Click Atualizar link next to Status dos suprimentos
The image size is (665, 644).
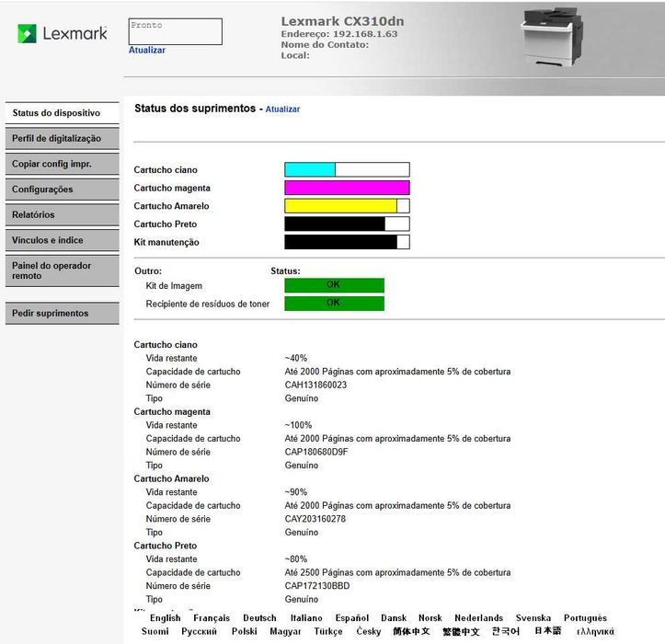click(282, 109)
